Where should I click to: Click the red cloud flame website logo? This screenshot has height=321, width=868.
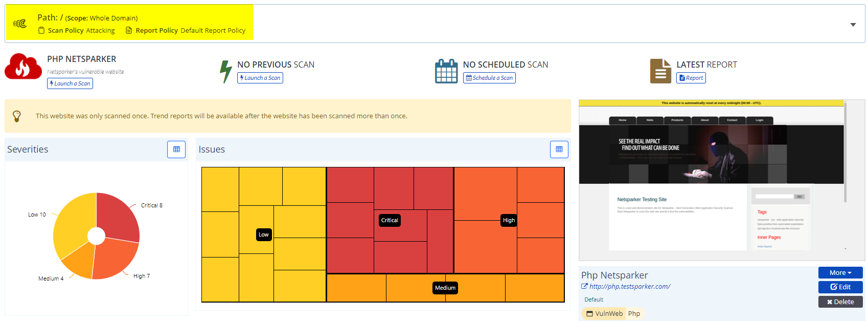point(23,67)
